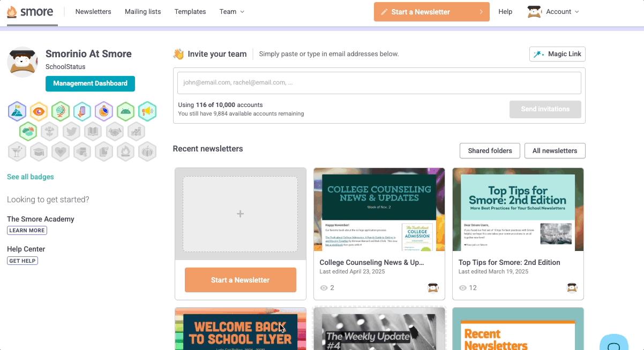The width and height of the screenshot is (644, 350).
Task: Follow the See all badges link
Action: [x=31, y=177]
